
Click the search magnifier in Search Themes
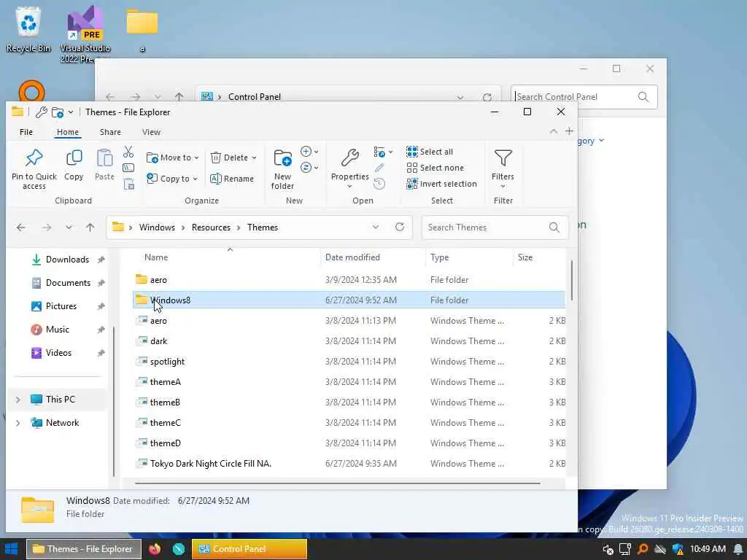(x=554, y=227)
